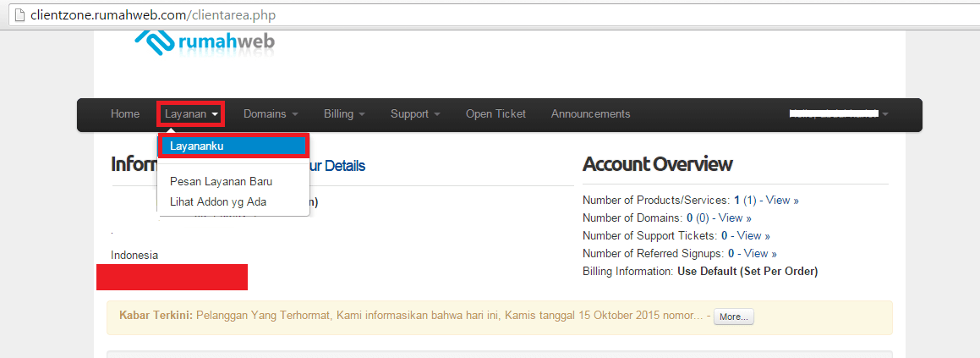Expand the Billing dropdown menu
The image size is (980, 358).
click(344, 114)
